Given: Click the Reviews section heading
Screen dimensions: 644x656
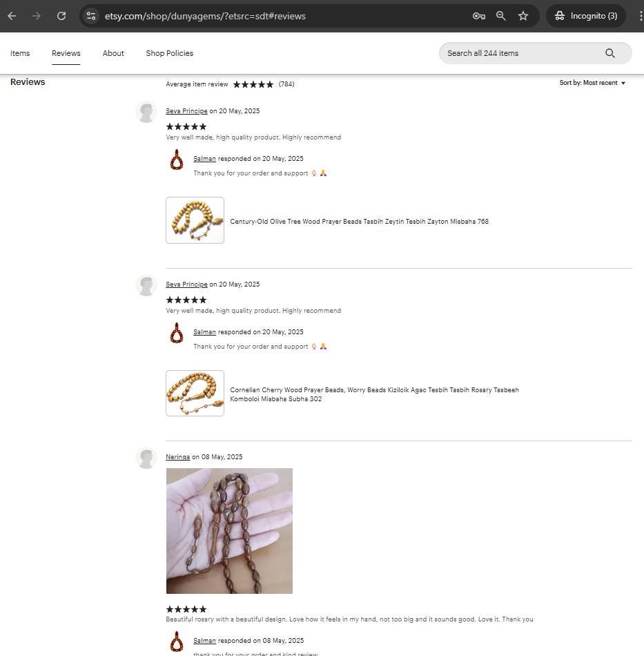Looking at the screenshot, I should click(28, 82).
